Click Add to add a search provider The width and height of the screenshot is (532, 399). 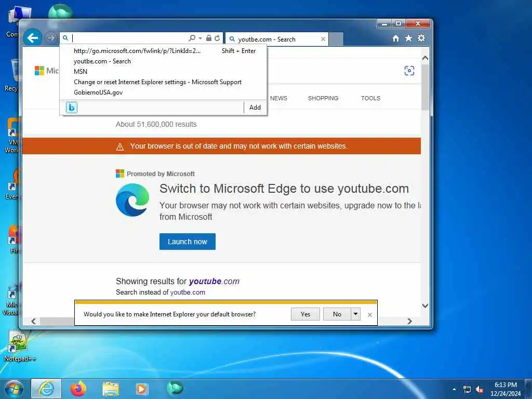255,108
